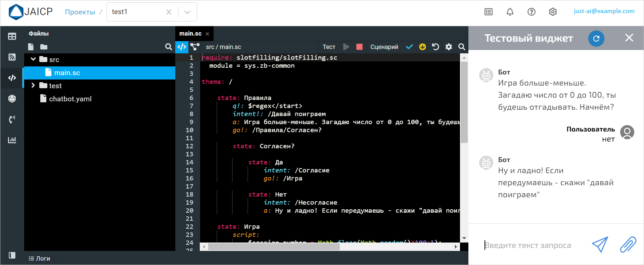Select the main.sc editor tab
The width and height of the screenshot is (644, 265).
[x=190, y=34]
